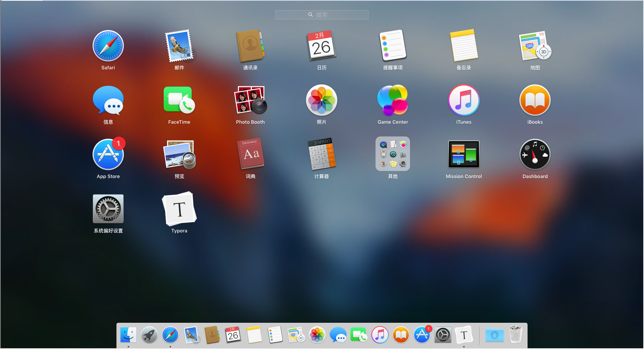Open Dashboard
Viewport: 644px width, 349px height.
[x=535, y=154]
